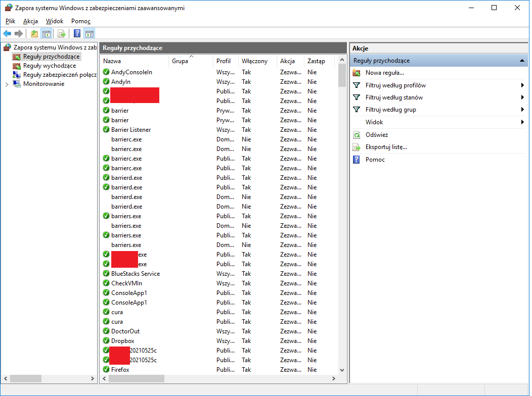Click the funnel icon for Filtruj według grup
Screen dimensions: 532x396
357,110
